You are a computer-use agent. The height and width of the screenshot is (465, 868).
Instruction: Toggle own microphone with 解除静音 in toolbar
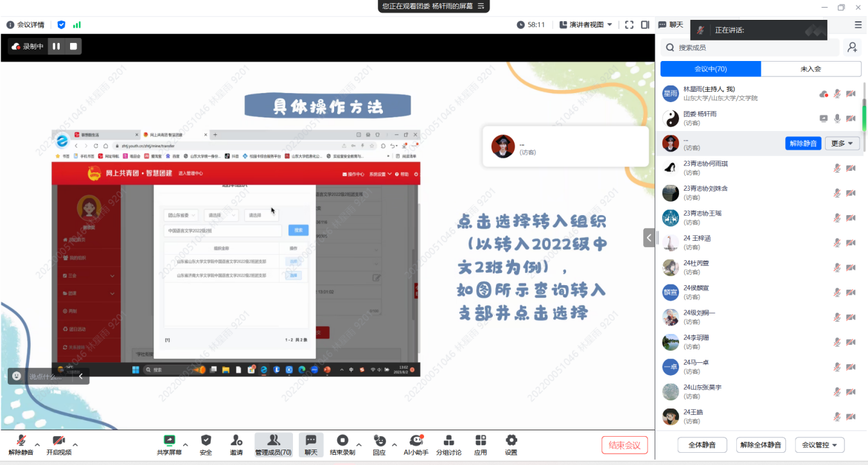tap(21, 444)
